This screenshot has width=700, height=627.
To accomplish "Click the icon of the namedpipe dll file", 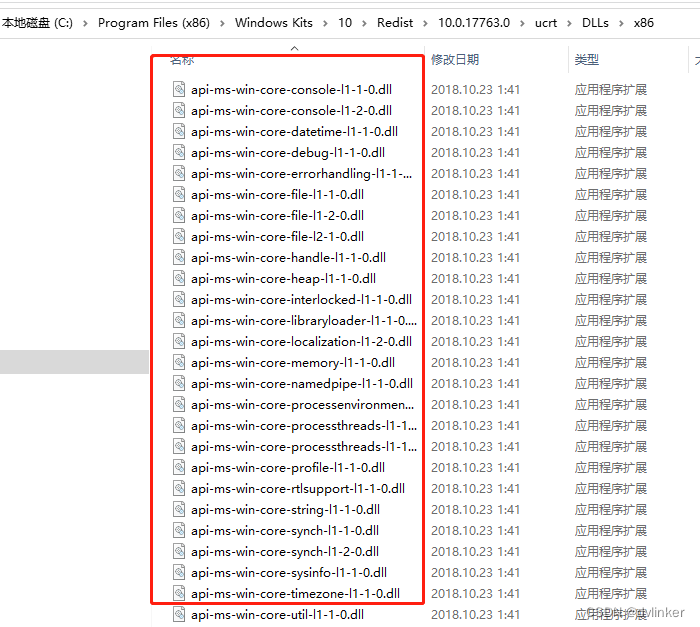I will point(179,383).
